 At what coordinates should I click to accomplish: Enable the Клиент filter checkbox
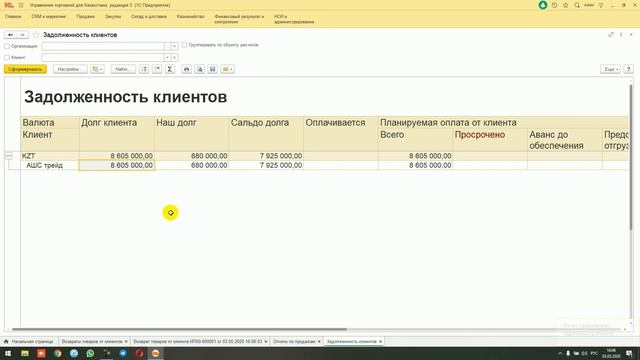(x=7, y=58)
